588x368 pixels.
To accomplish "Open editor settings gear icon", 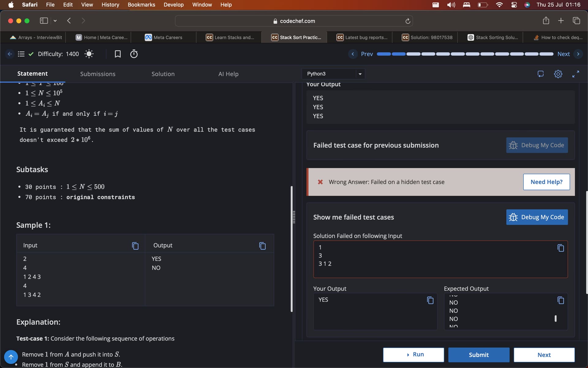I will tap(558, 74).
